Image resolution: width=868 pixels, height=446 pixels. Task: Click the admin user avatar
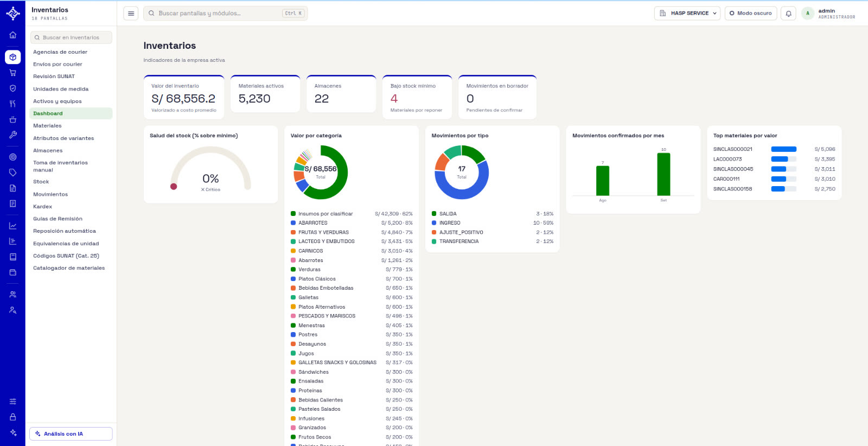(x=808, y=14)
